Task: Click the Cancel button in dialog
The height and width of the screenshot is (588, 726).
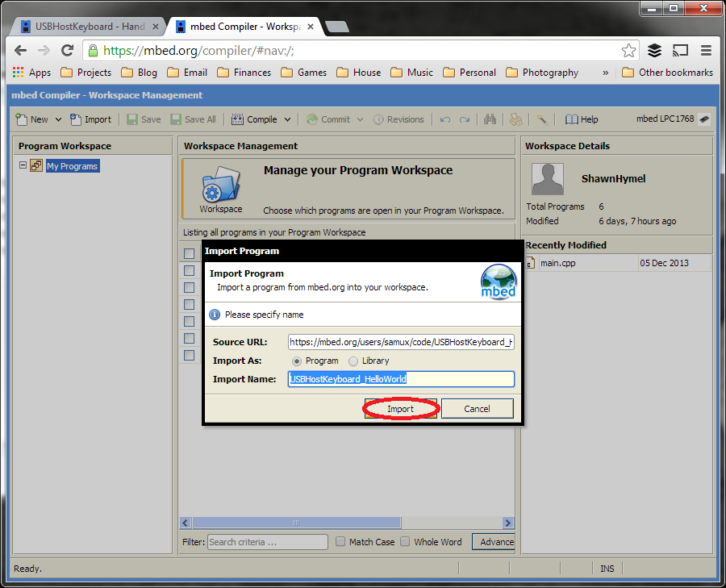Action: [x=477, y=409]
